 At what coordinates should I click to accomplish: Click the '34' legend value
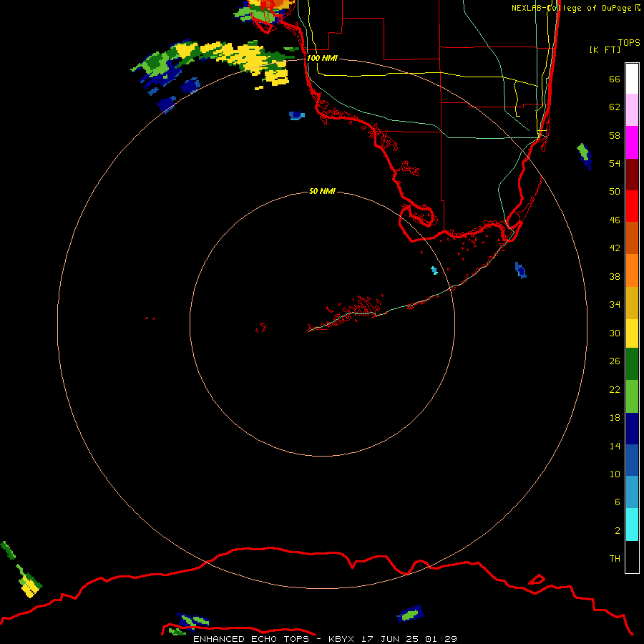tap(615, 305)
